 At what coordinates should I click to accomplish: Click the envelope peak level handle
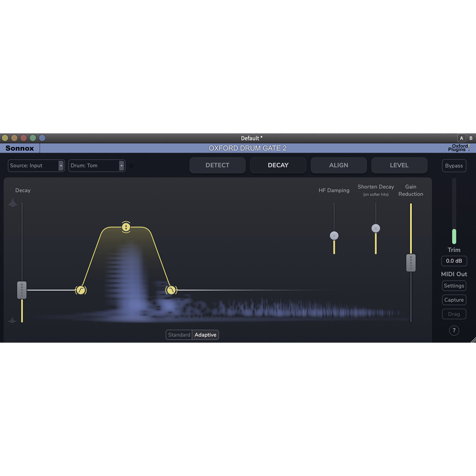pyautogui.click(x=126, y=227)
